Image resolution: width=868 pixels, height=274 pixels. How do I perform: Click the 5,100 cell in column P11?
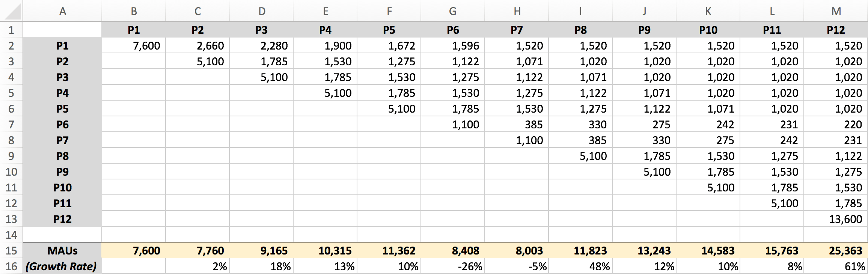point(772,203)
